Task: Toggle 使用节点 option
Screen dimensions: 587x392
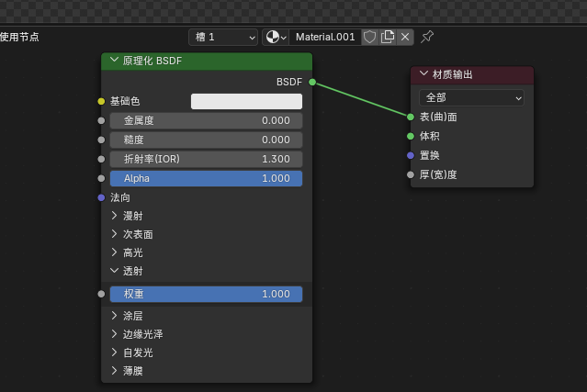Action: (x=19, y=37)
